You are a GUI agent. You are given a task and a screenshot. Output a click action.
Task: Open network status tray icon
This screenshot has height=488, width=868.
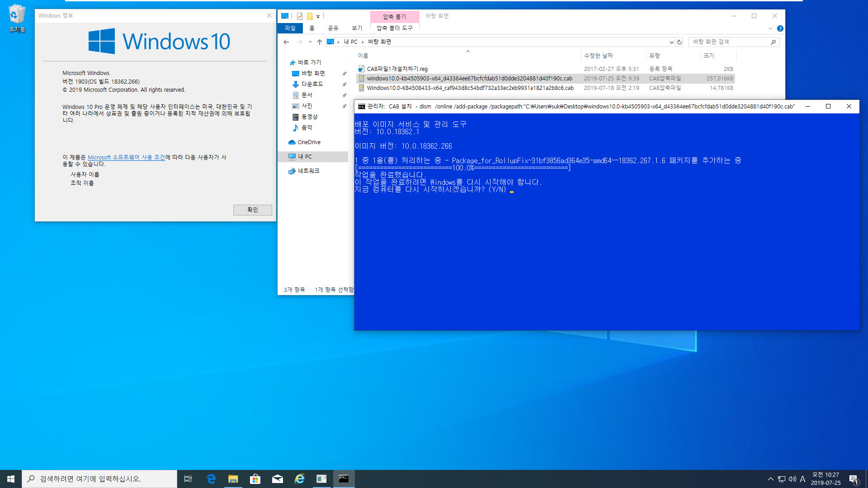(x=782, y=479)
